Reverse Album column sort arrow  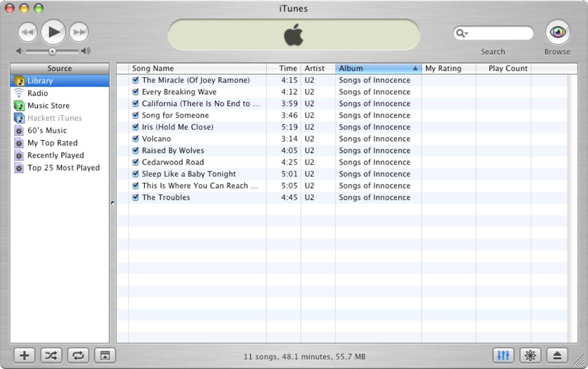(415, 68)
